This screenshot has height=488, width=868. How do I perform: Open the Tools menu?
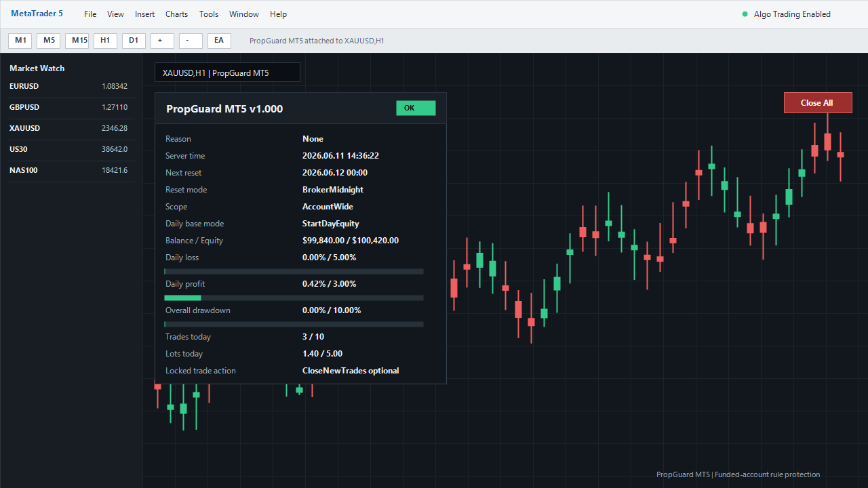(209, 14)
